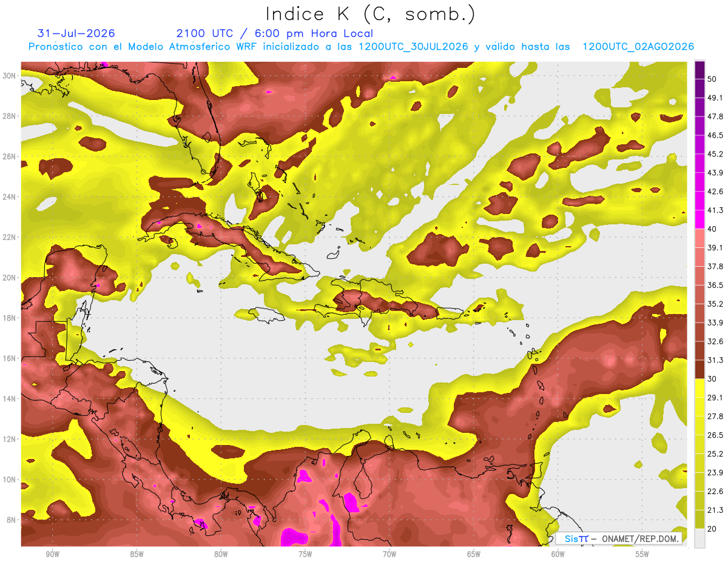Click the "Indice K (C, somb.)" title
728x562 pixels.
point(371,15)
